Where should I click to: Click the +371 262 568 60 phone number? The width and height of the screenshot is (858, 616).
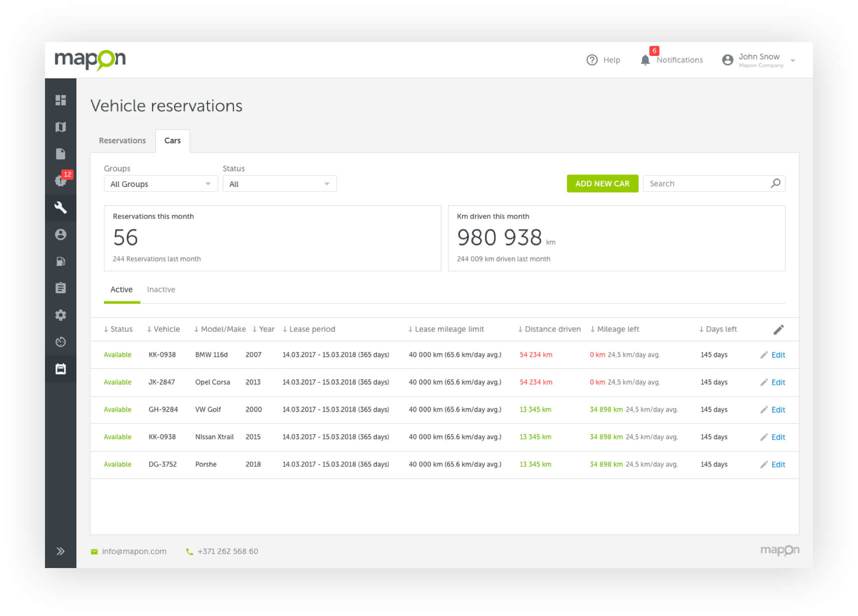(228, 552)
